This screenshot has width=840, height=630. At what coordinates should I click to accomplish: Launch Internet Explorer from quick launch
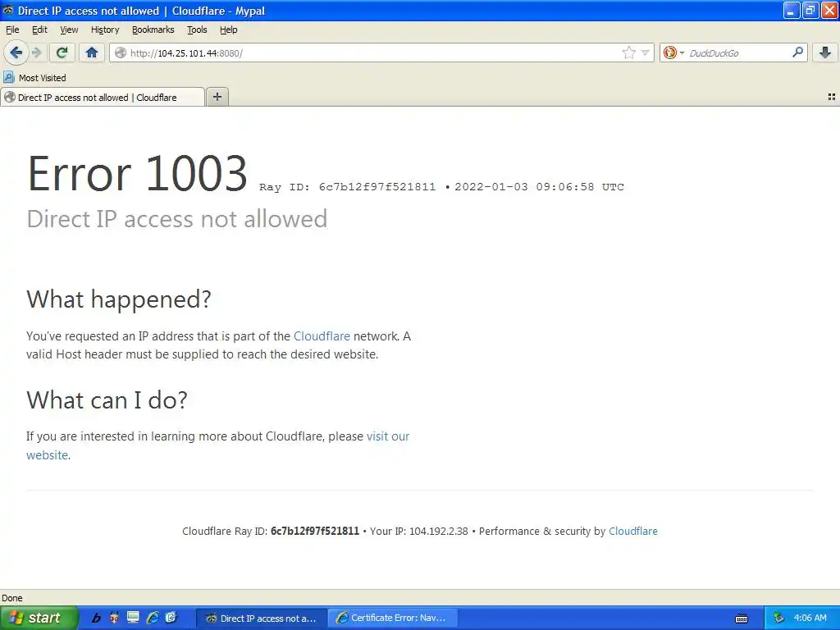153,618
